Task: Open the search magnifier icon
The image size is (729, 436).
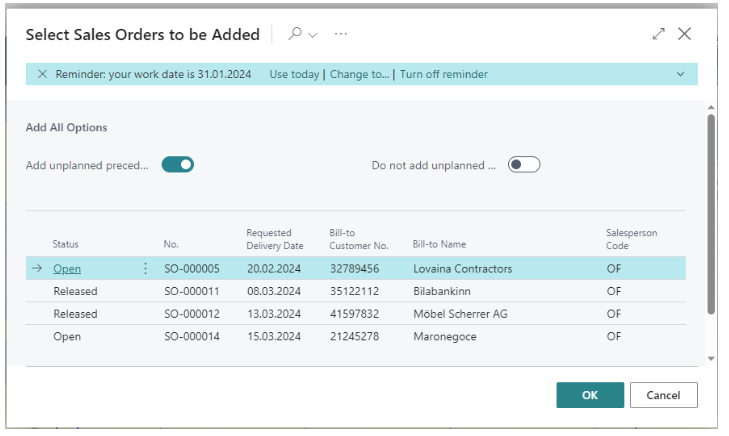Action: click(x=295, y=34)
